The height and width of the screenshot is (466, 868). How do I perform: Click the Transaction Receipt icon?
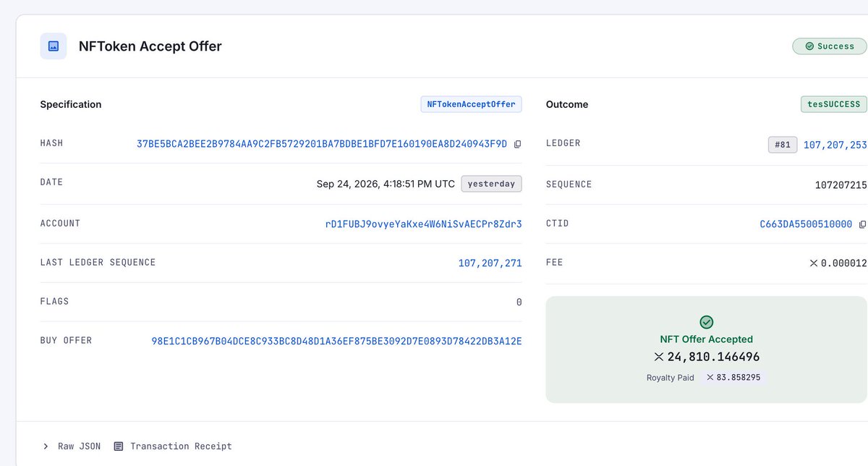pyautogui.click(x=119, y=446)
